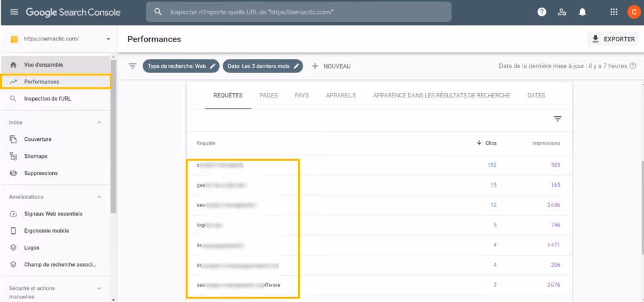Click the 2 686 impressions cell

click(x=553, y=205)
